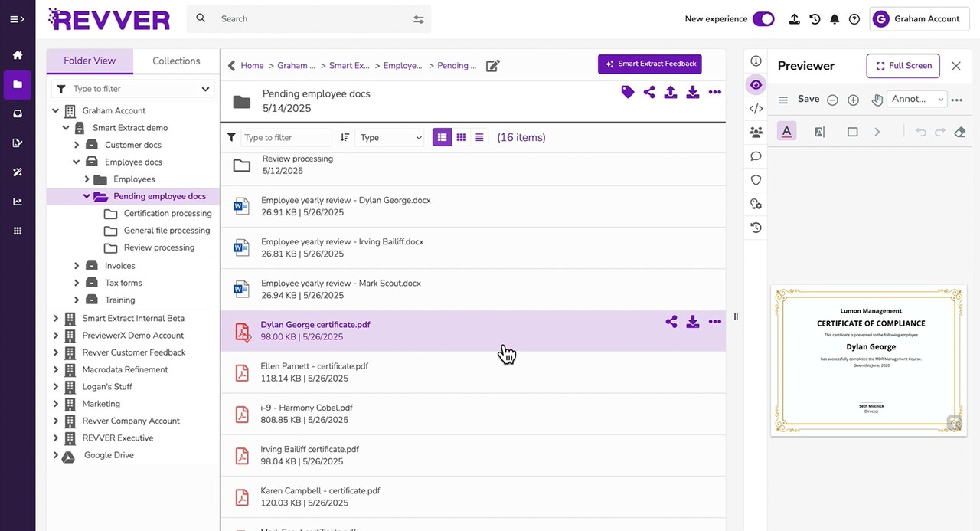Switch to compact lines view layout
Viewport: 980px width, 531px height.
click(479, 137)
